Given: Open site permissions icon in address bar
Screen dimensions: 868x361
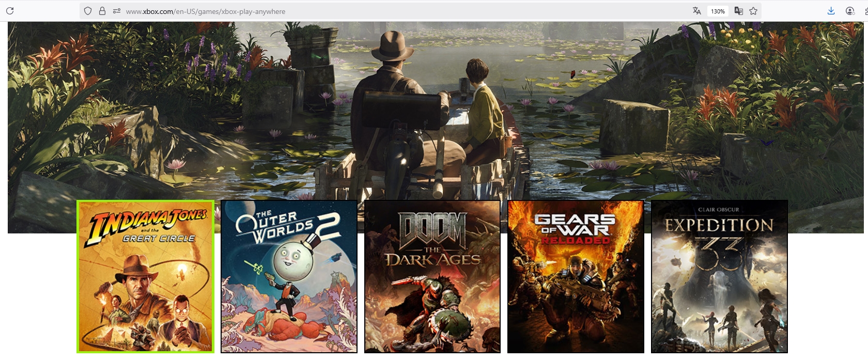Looking at the screenshot, I should click(x=117, y=11).
